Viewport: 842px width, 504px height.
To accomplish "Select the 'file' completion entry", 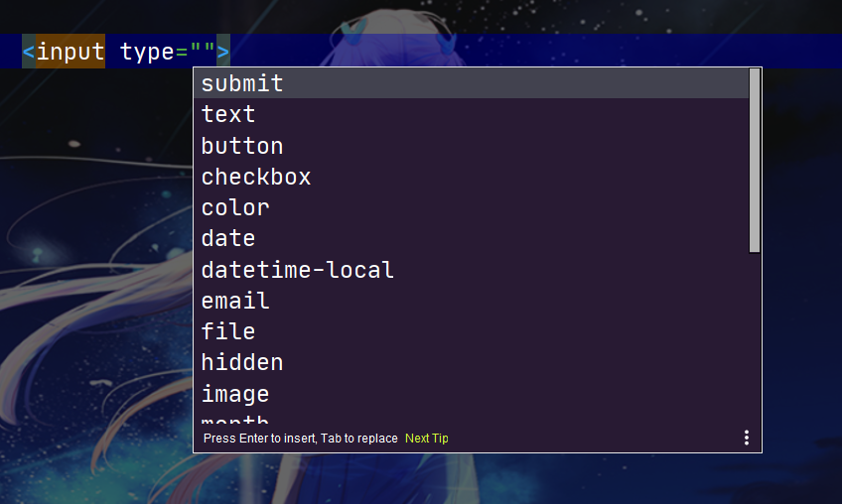I will [471, 331].
